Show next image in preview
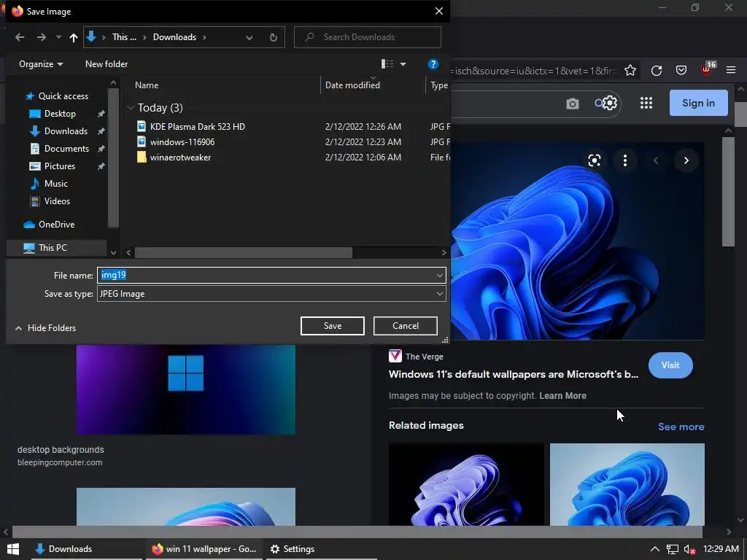This screenshot has width=747, height=560. [686, 160]
